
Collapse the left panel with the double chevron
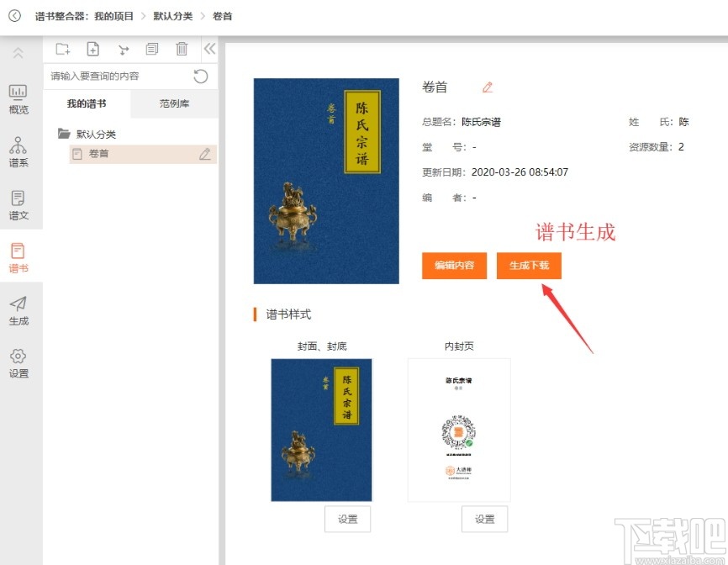pyautogui.click(x=209, y=49)
